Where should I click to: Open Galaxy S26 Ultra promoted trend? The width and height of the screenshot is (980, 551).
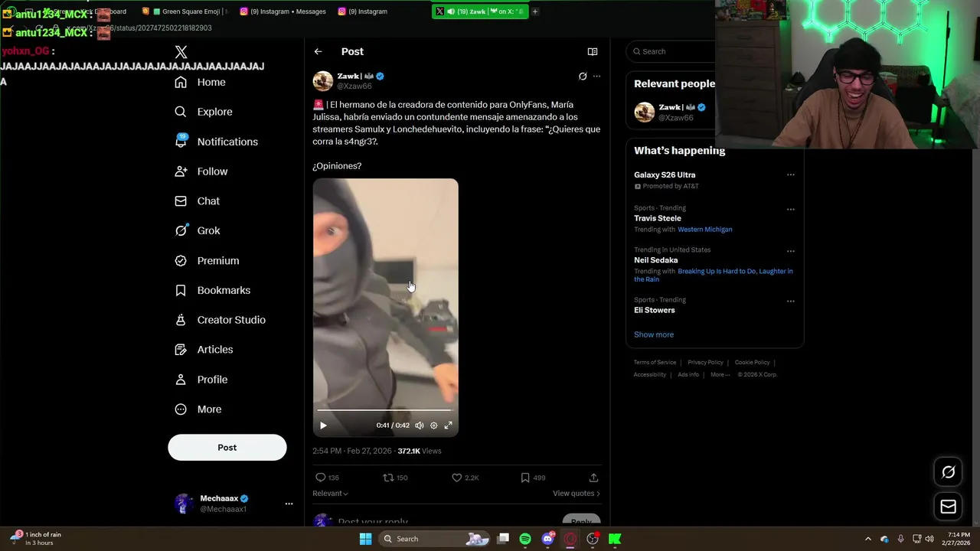click(665, 175)
